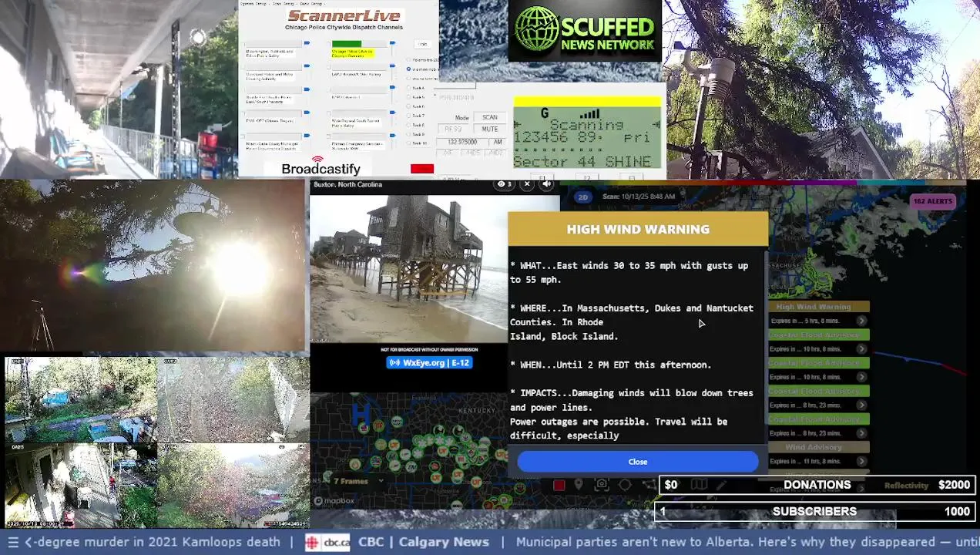Click the SCAN button in scanner panel
Image resolution: width=980 pixels, height=555 pixels.
490,117
